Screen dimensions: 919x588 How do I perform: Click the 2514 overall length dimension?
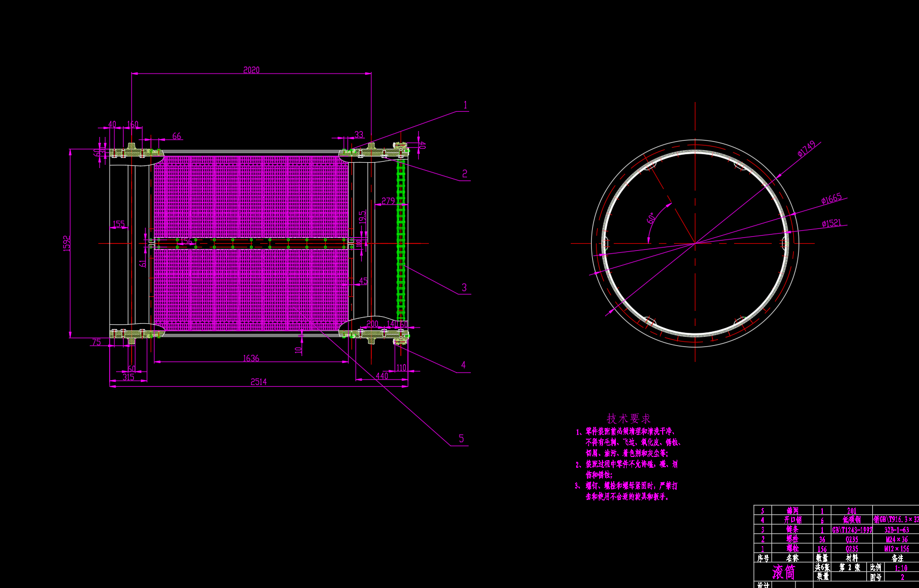click(x=259, y=382)
